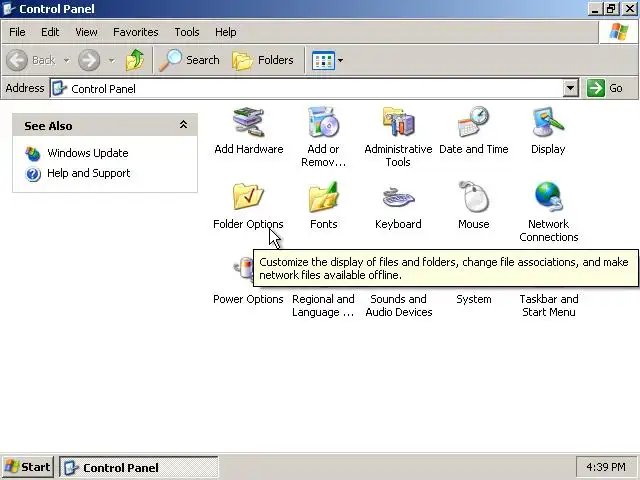This screenshot has width=640, height=480.
Task: Open the Add Hardware applet icon
Action: coord(248,122)
